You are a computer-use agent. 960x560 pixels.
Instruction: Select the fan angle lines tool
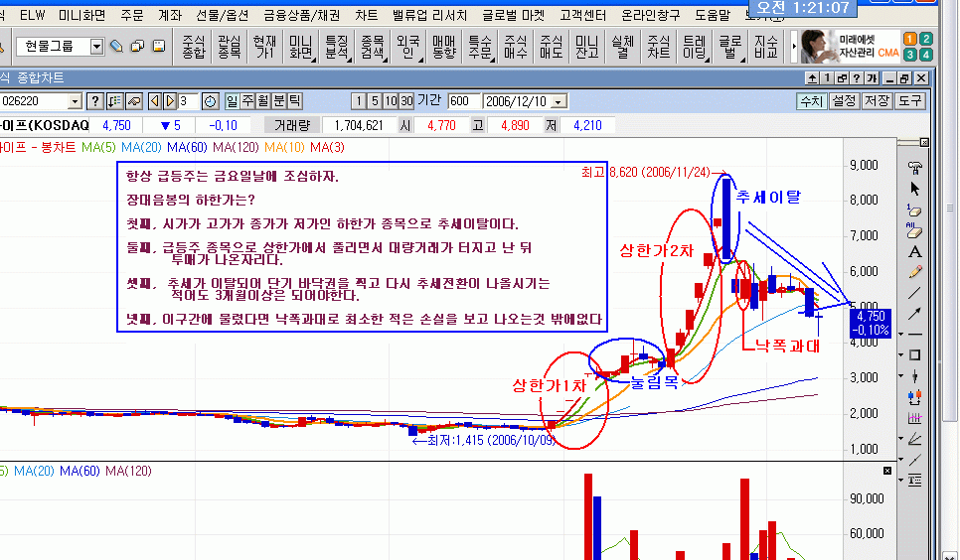pyautogui.click(x=914, y=439)
